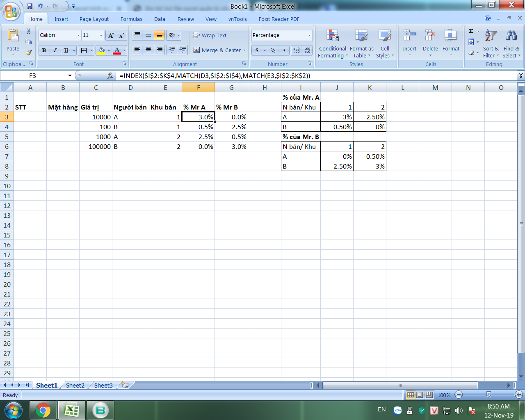The image size is (525, 420).
Task: Click AutoSum sigma icon
Action: (x=471, y=31)
